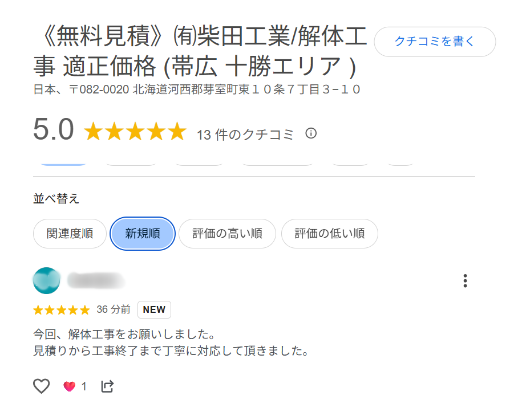The height and width of the screenshot is (420, 518).
Task: Click the reviewer's teal profile avatar
Action: pos(47,280)
